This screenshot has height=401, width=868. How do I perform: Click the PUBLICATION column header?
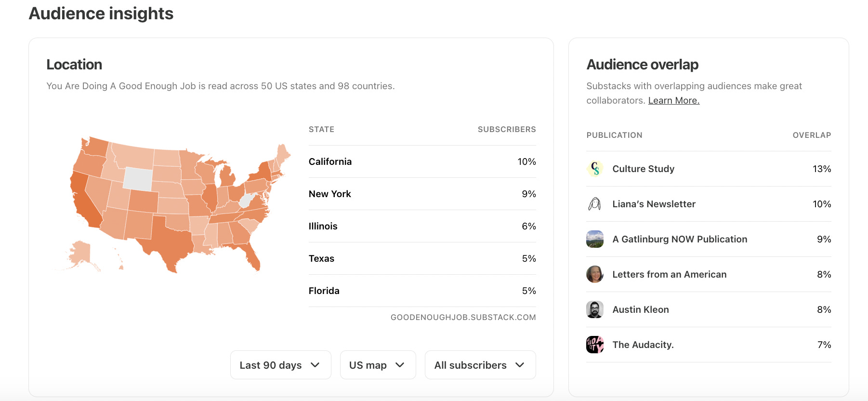point(614,135)
